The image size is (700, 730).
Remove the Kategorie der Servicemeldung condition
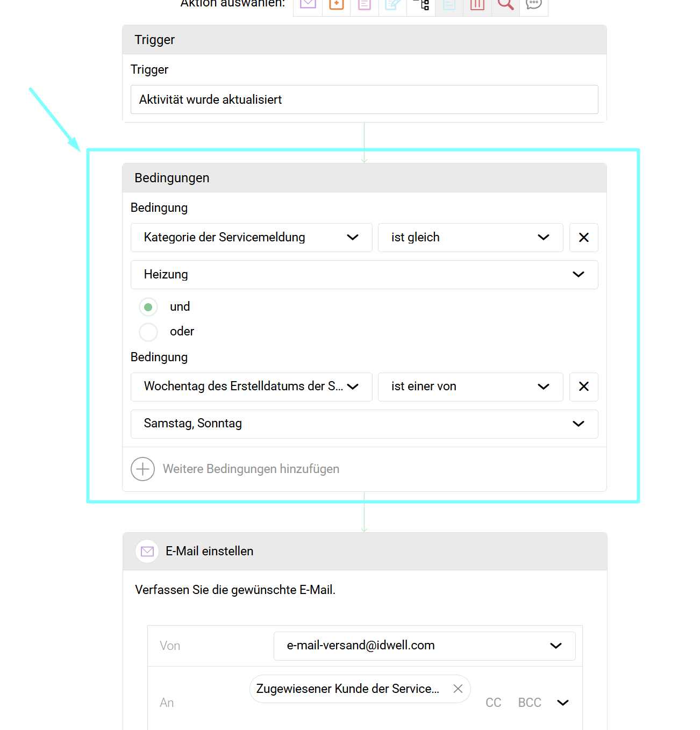point(583,238)
